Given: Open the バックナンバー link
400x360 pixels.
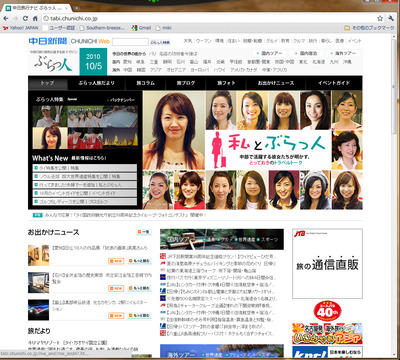Looking at the screenshot, I should coord(120,100).
